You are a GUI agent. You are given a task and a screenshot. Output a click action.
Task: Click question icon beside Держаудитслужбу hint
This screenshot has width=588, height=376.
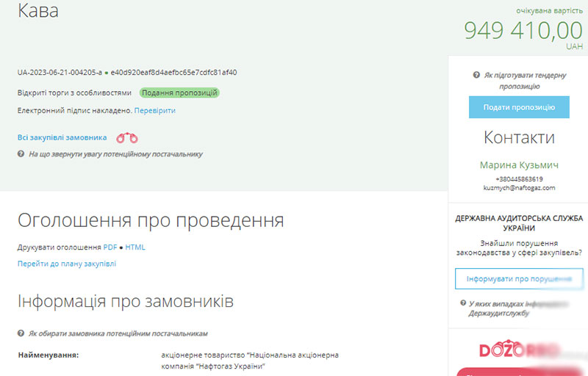462,303
